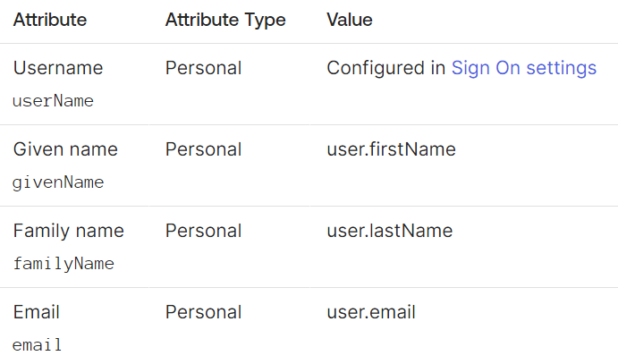Open the Sign On settings link
Image resolution: width=618 pixels, height=364 pixels.
tap(524, 68)
